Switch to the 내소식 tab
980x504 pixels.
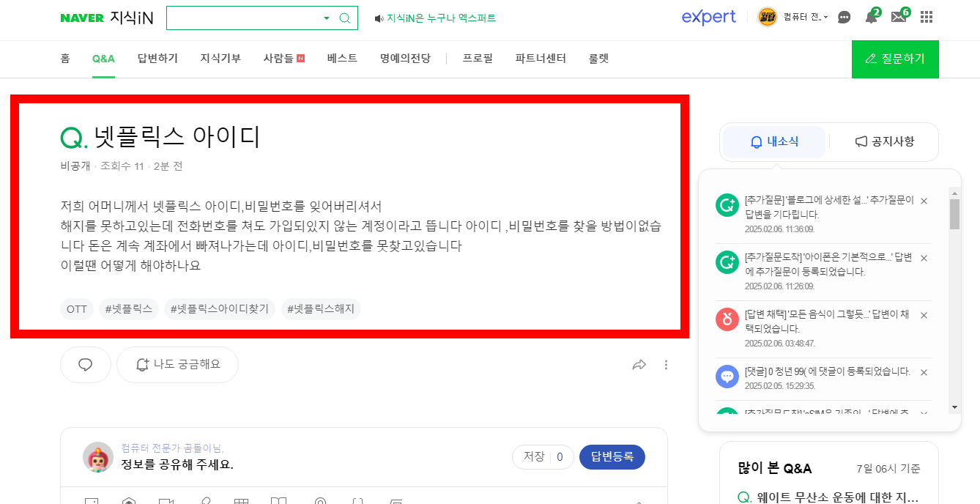pos(774,142)
